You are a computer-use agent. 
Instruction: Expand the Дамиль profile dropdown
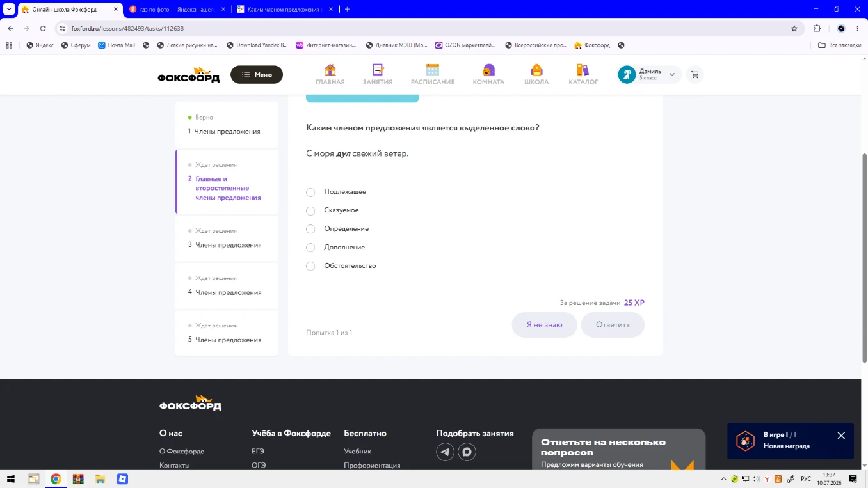(x=672, y=75)
